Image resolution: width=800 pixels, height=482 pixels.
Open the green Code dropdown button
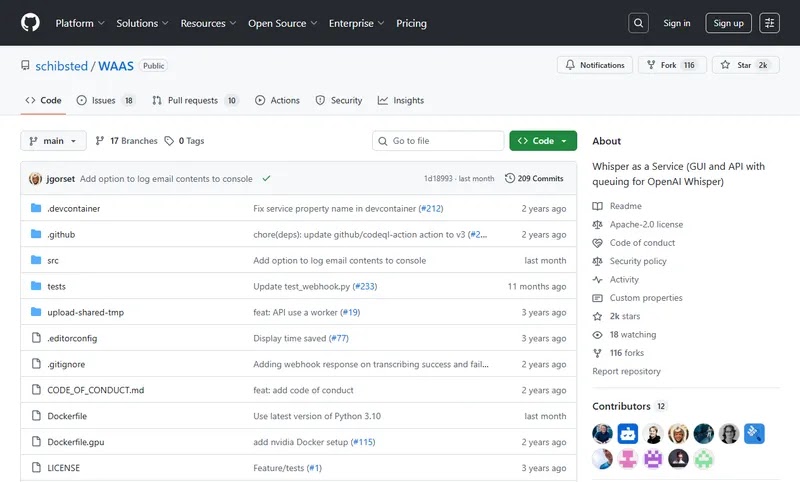[543, 141]
